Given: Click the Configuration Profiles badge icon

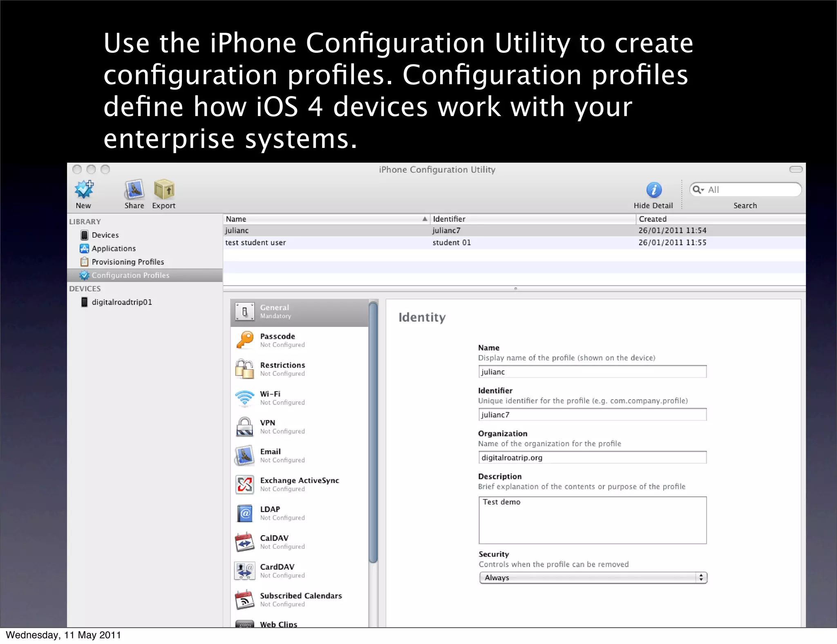Looking at the screenshot, I should point(84,275).
